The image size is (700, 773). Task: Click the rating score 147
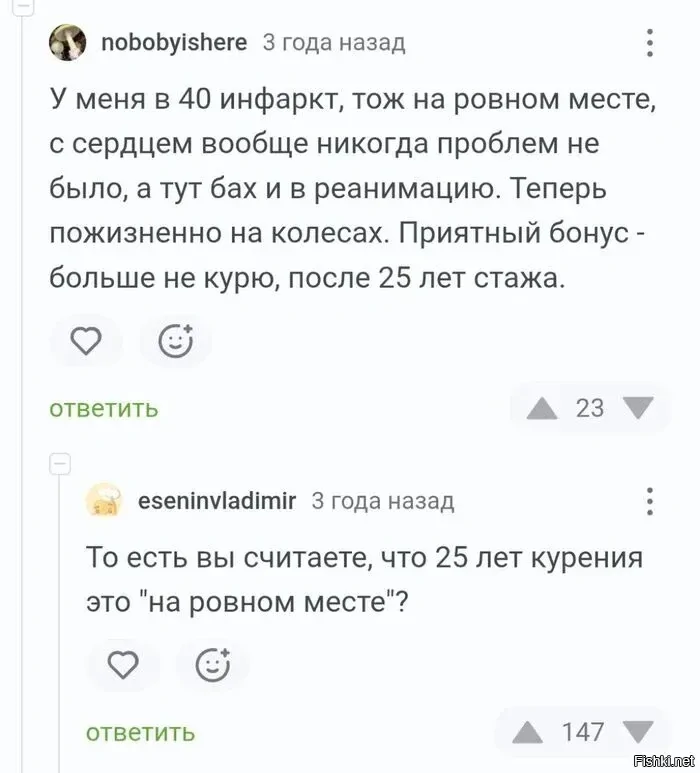click(583, 732)
